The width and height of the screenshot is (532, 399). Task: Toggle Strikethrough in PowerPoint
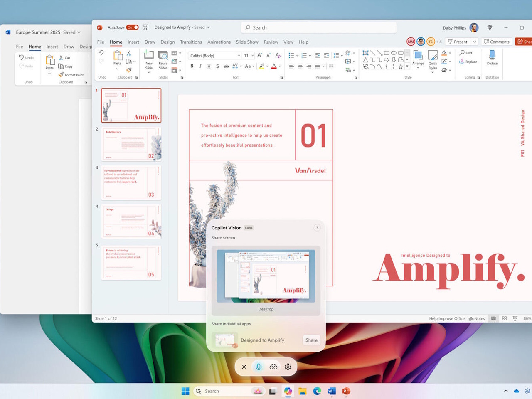(226, 66)
